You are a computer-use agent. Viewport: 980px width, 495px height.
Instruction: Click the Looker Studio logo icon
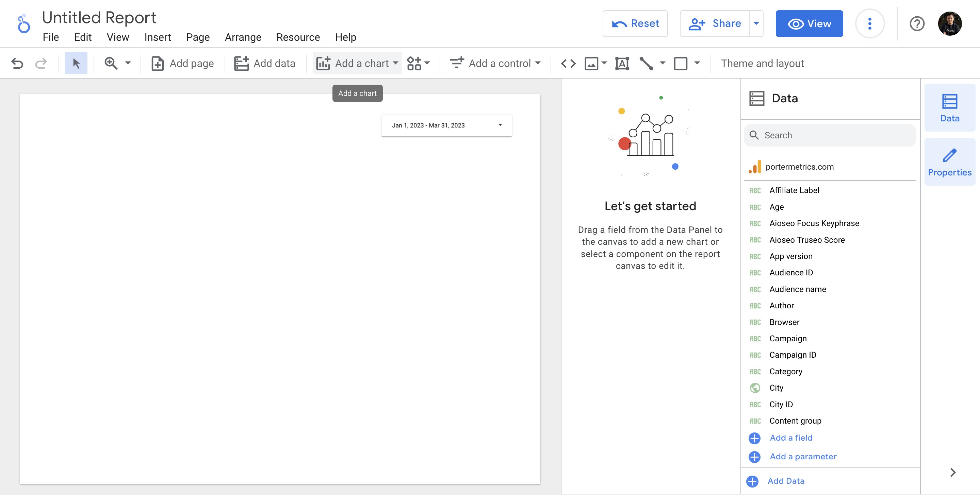[23, 23]
